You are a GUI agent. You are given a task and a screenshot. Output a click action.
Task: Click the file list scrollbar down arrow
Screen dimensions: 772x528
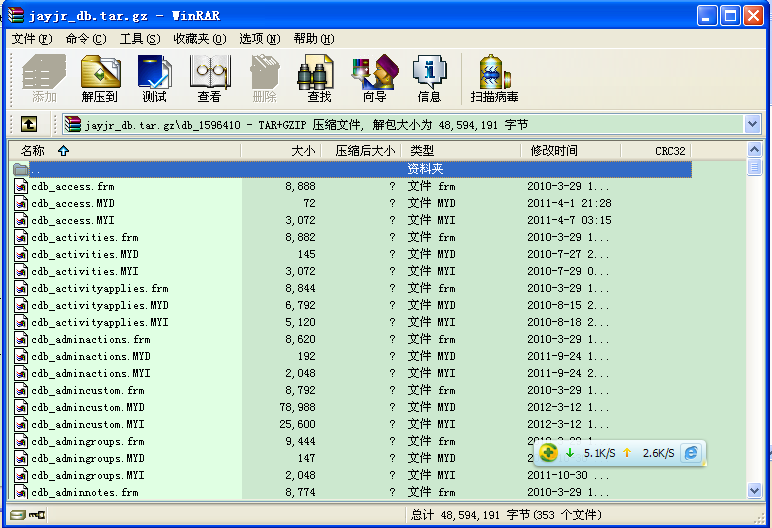click(754, 490)
